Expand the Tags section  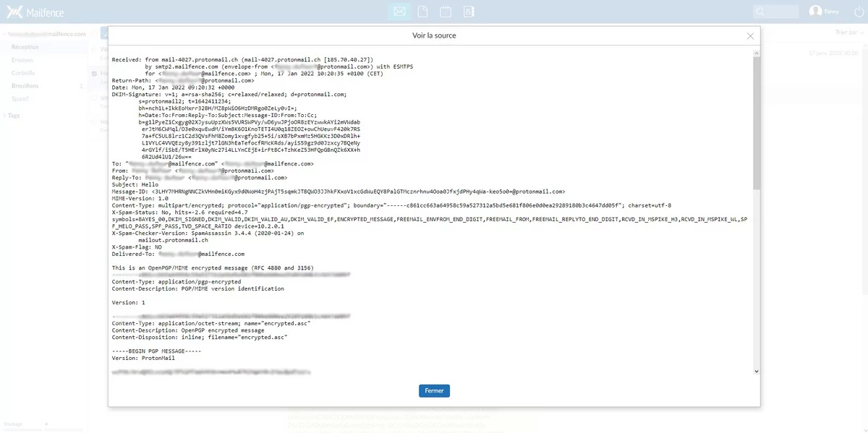5,116
